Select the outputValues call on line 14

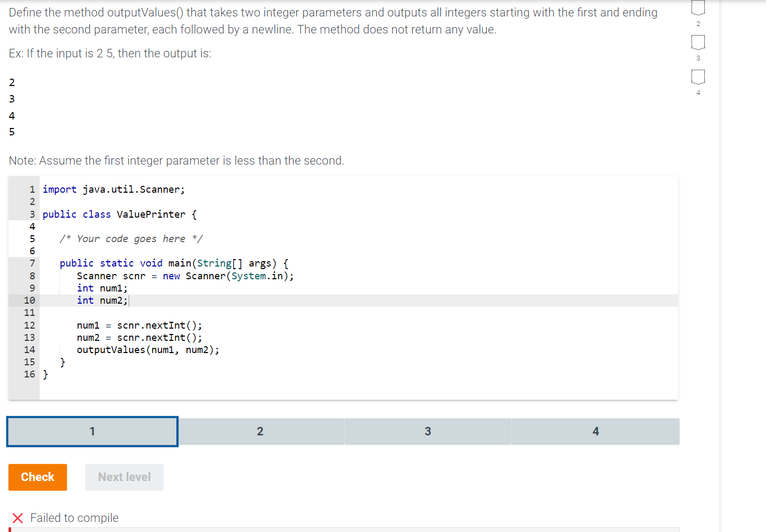[148, 349]
